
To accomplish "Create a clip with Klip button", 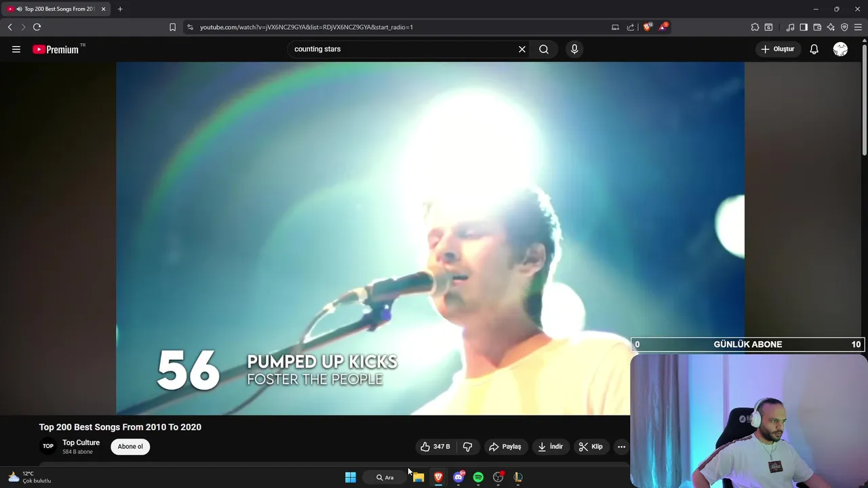I will [591, 447].
